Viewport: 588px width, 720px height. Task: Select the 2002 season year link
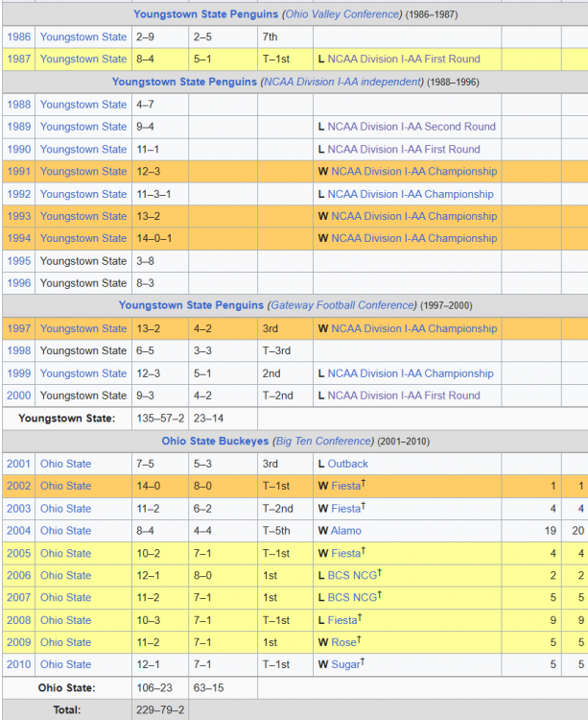click(x=18, y=486)
